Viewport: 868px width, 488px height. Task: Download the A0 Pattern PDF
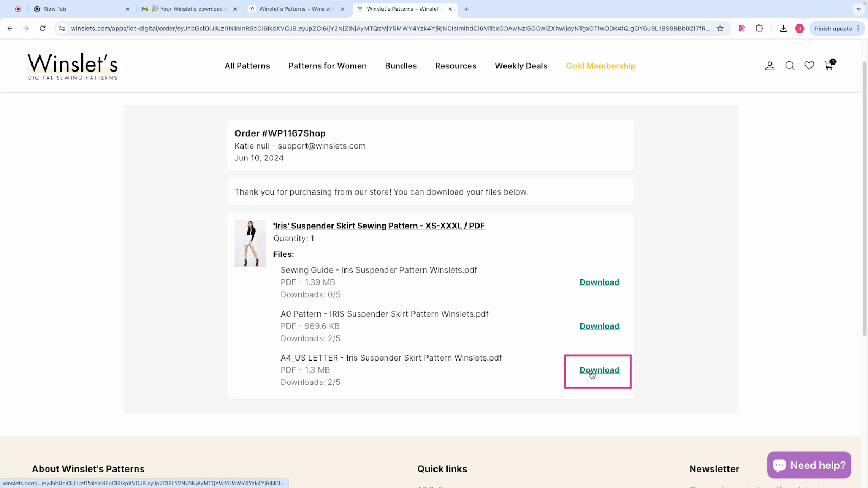tap(599, 326)
